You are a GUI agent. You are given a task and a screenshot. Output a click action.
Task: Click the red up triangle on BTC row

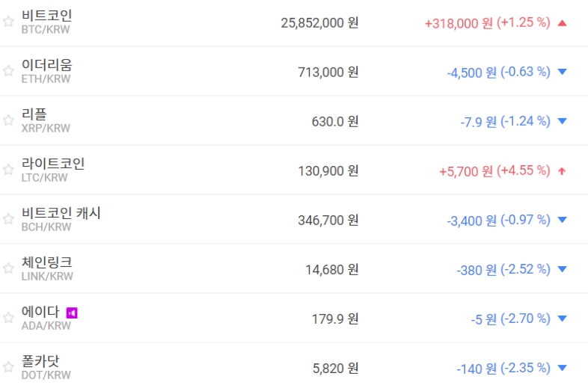coord(563,23)
